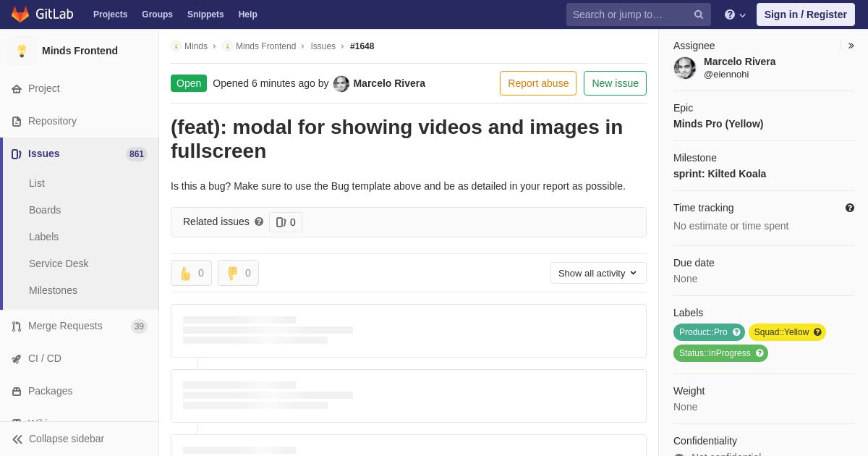868x456 pixels.
Task: Click the Squad::Yellow label
Action: coord(781,332)
